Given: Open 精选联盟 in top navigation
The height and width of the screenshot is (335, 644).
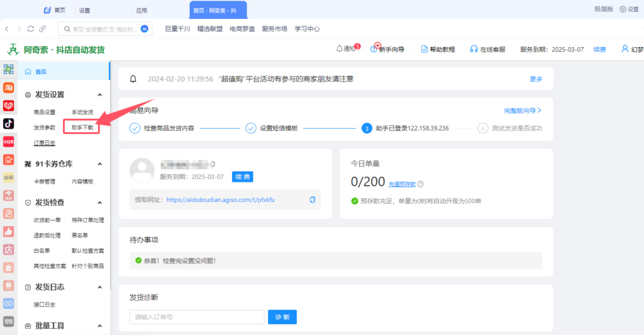Looking at the screenshot, I should (x=210, y=29).
